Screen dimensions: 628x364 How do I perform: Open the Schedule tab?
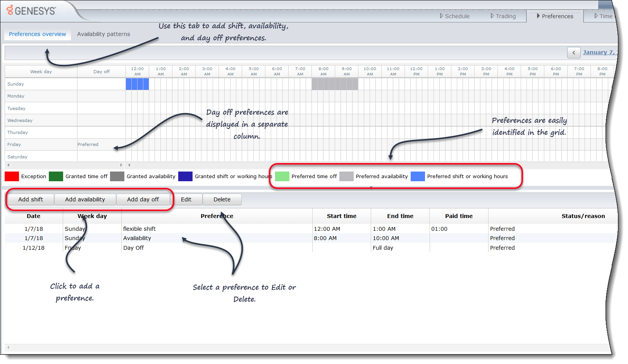(455, 16)
